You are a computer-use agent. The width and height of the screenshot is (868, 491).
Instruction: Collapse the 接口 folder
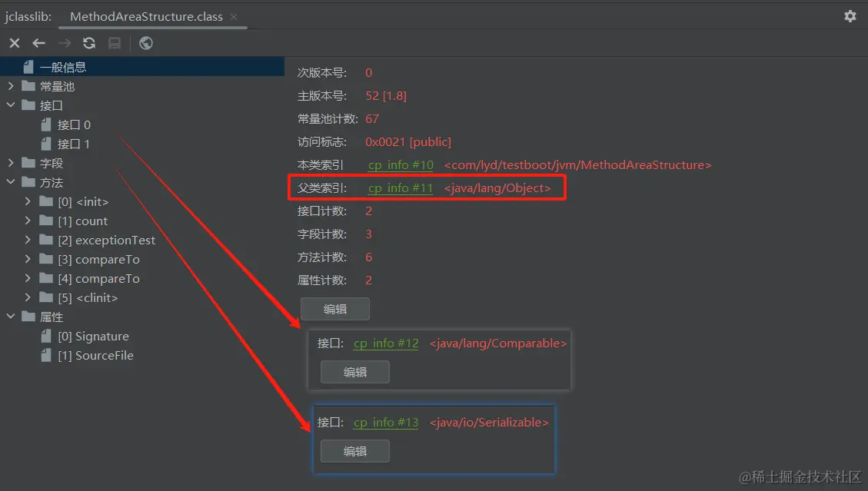11,105
